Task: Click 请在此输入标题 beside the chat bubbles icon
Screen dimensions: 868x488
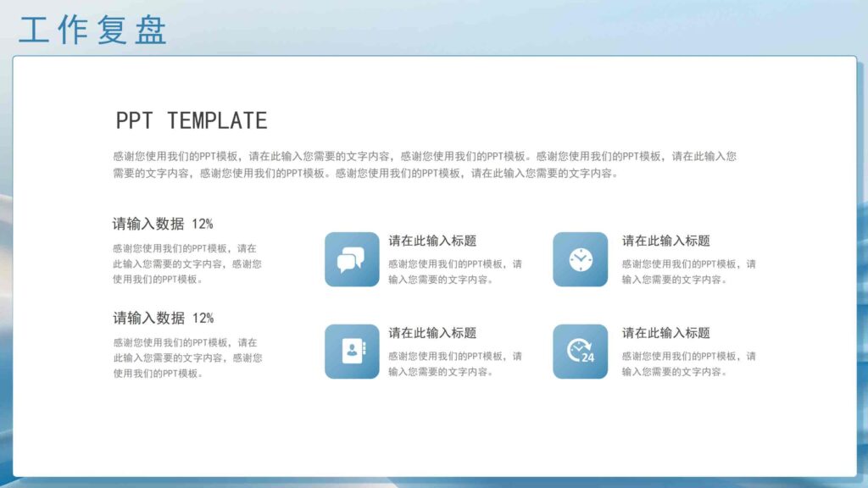Action: [432, 241]
